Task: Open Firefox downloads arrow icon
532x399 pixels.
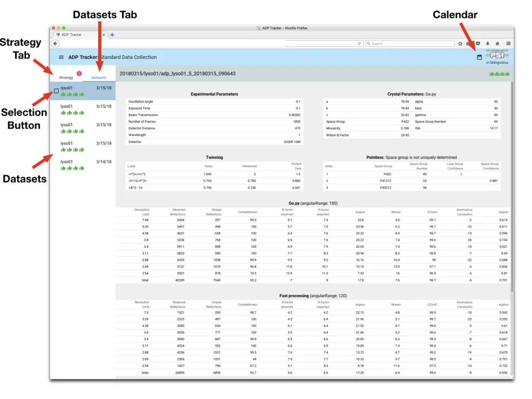Action: point(488,43)
